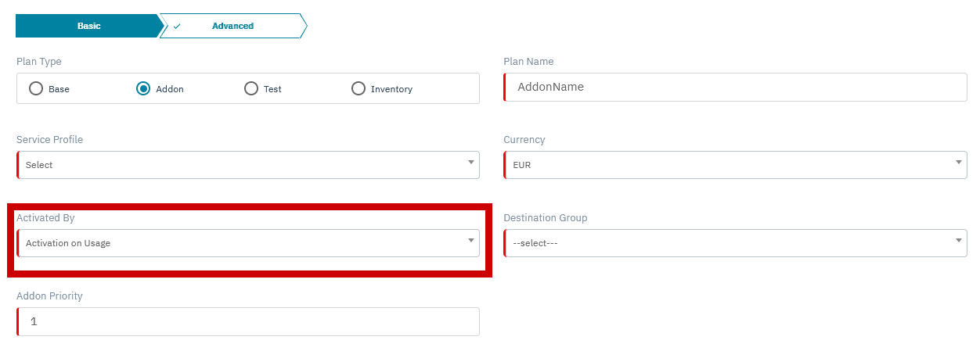Pick the Test plan type option

click(251, 88)
